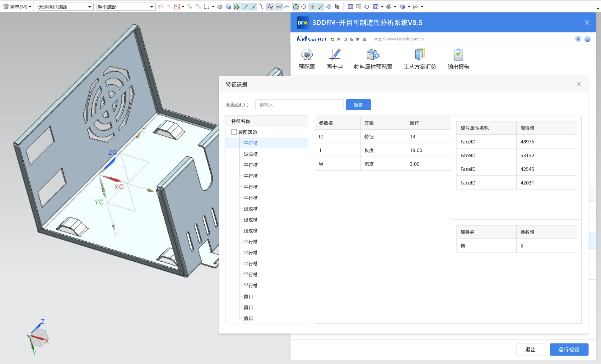Select the first 浅成槽 feature item
601x364 pixels.
point(250,154)
